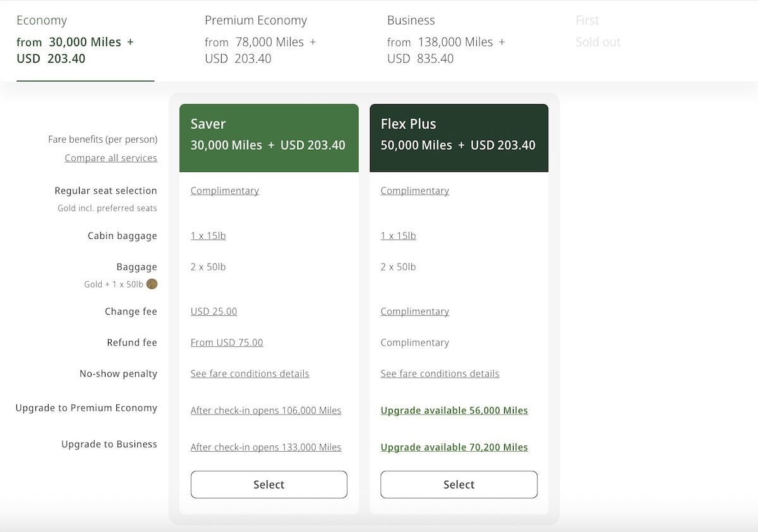Click Upgrade available 70,200 Miles link
758x532 pixels.
[x=454, y=447]
